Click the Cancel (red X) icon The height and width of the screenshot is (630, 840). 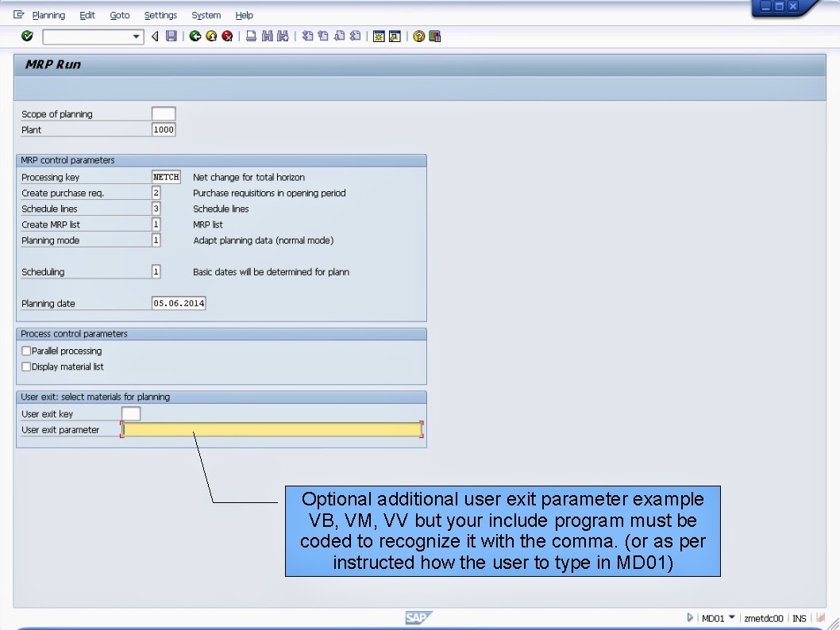point(228,36)
